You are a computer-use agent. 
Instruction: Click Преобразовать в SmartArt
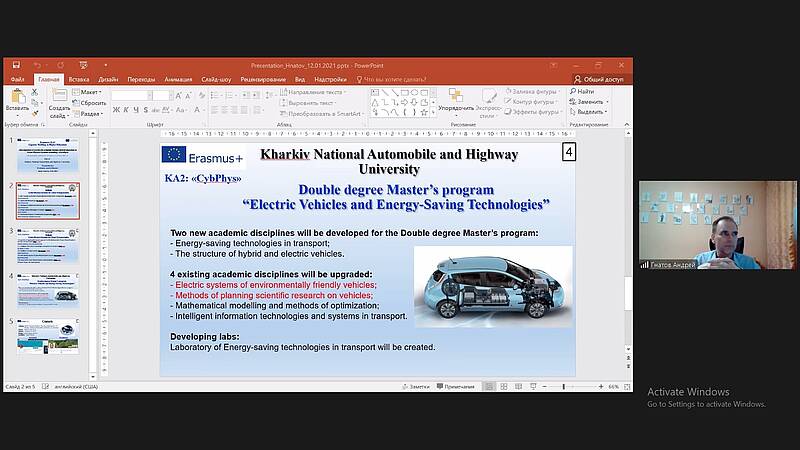[322, 114]
